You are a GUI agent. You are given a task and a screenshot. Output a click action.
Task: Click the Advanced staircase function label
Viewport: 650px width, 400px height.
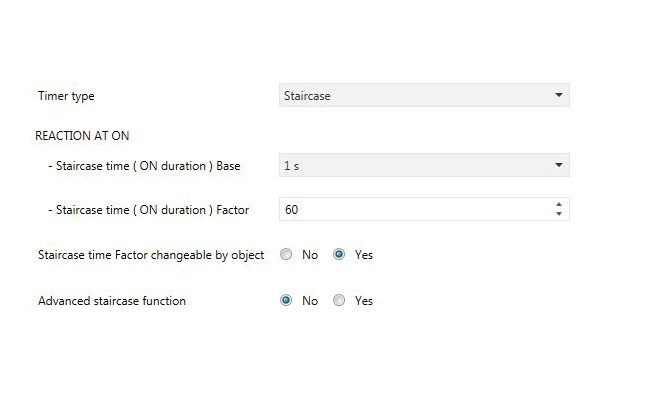tap(111, 300)
